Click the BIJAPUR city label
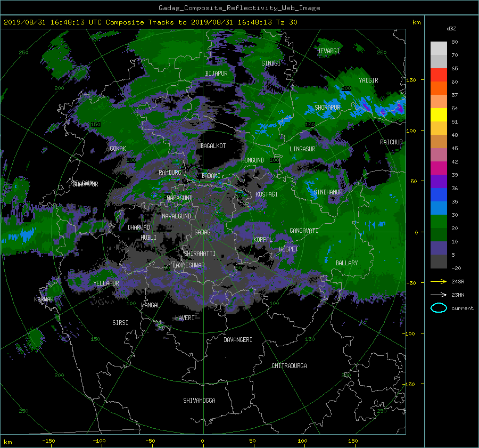Screen dimensions: 479x448 point(216,74)
